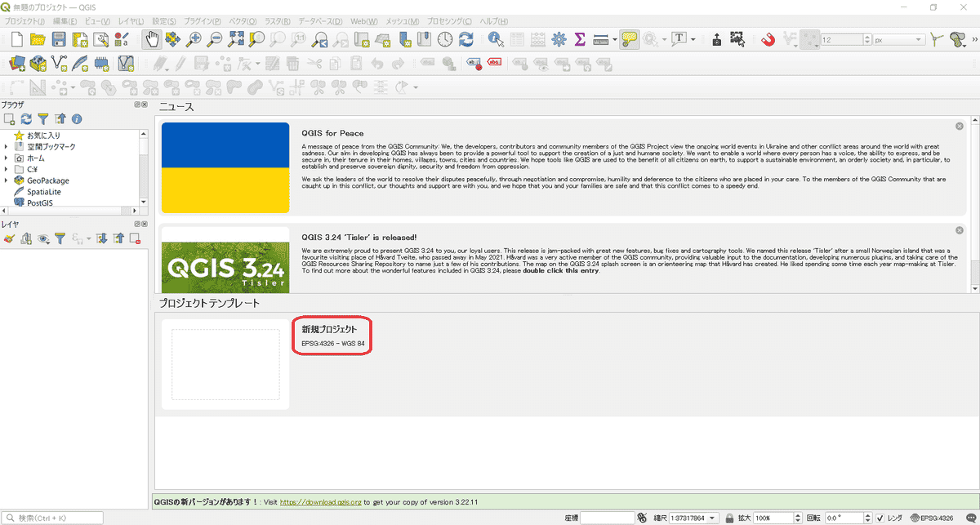Screen dimensions: 980x525
Task: Open the ヘルプ menu
Action: (494, 20)
